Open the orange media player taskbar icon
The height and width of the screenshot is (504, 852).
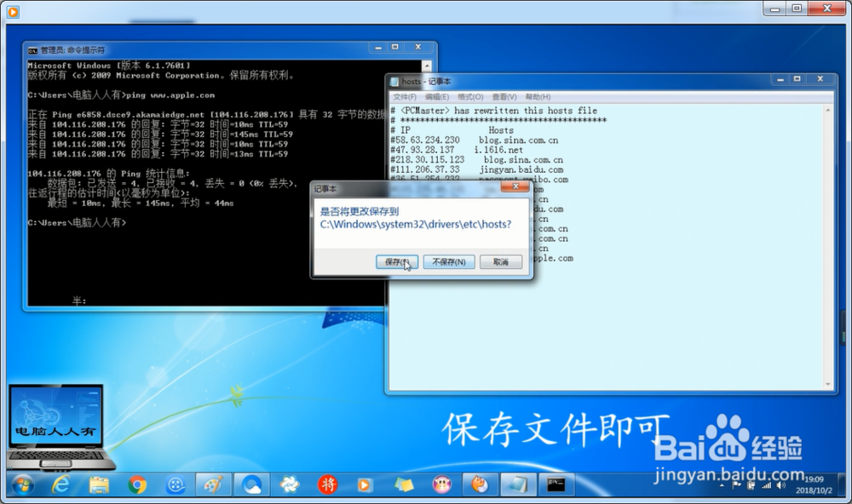pyautogui.click(x=365, y=484)
